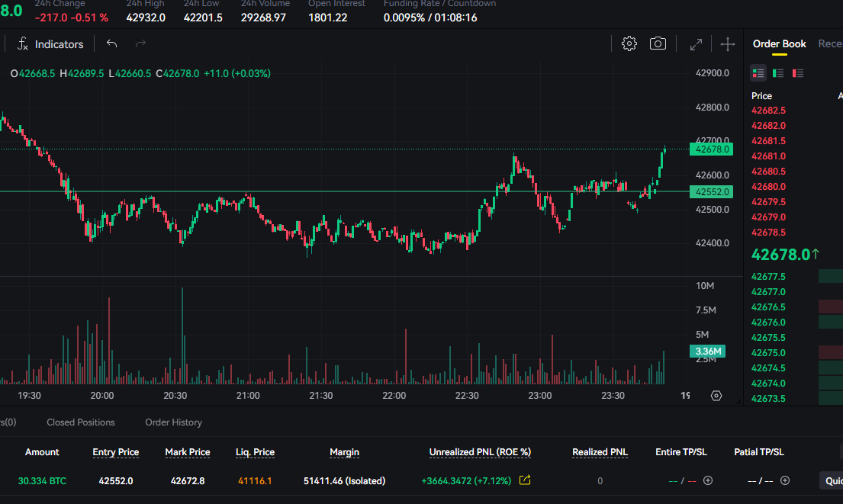Viewport: 843px width, 504px height.
Task: Add Entire TP/SL with plus icon
Action: pos(708,480)
